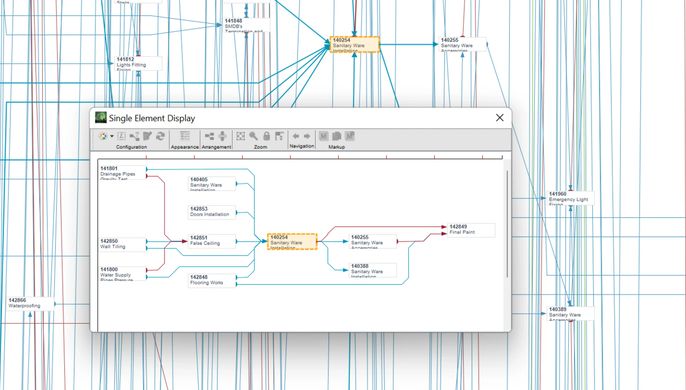Open the Appearance list icon
The height and width of the screenshot is (390, 686).
tap(185, 136)
